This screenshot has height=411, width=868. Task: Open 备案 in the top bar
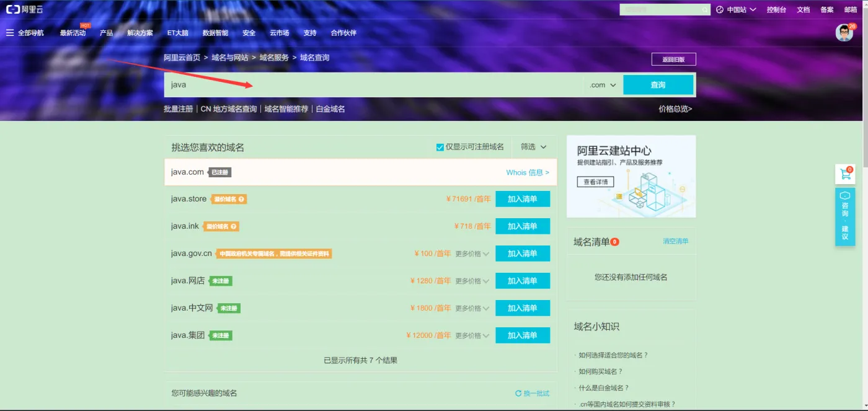(827, 10)
